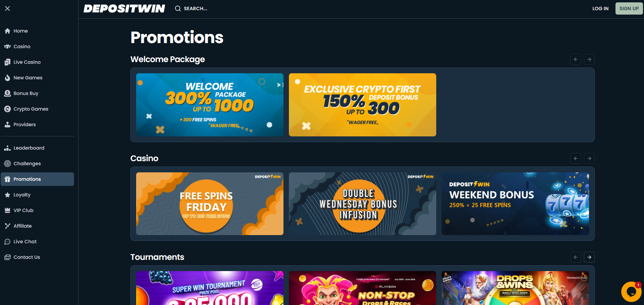644x305 pixels.
Task: Open the Free Spins Friday promotion banner
Action: [x=210, y=204]
